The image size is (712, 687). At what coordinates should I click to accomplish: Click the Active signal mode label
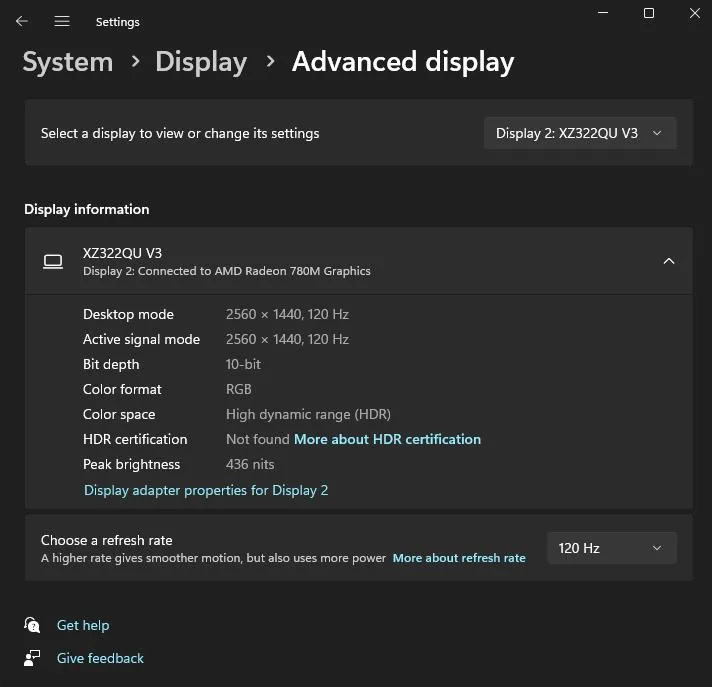(141, 339)
